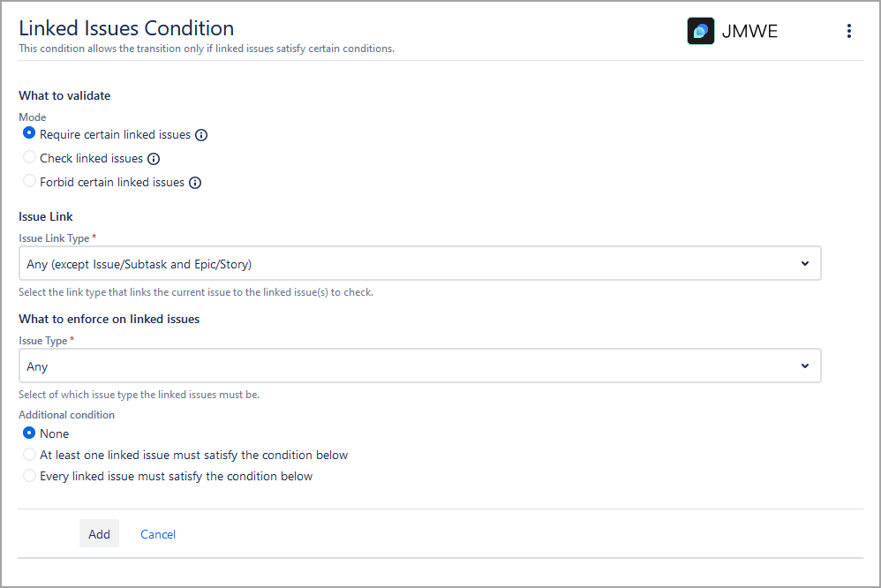
Task: Click the Linked Issues Condition heading
Action: [x=126, y=28]
